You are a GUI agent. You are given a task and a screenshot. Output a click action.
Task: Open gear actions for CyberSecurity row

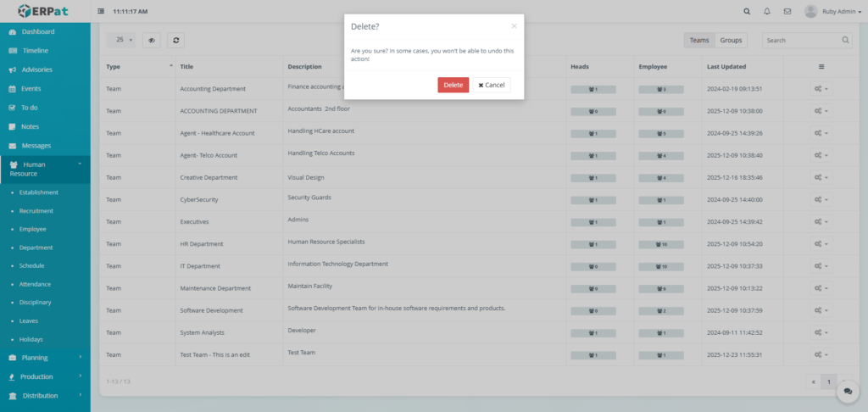(x=821, y=199)
